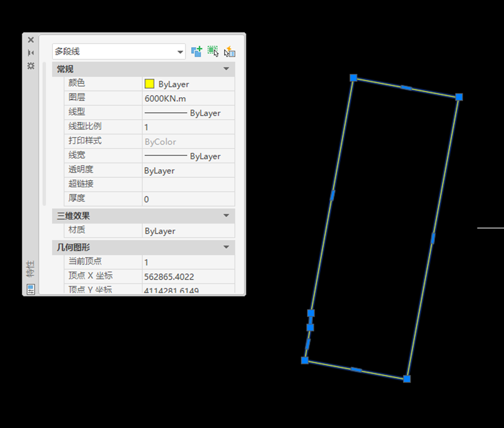
Task: Select the 颜色 property label
Action: click(x=77, y=83)
